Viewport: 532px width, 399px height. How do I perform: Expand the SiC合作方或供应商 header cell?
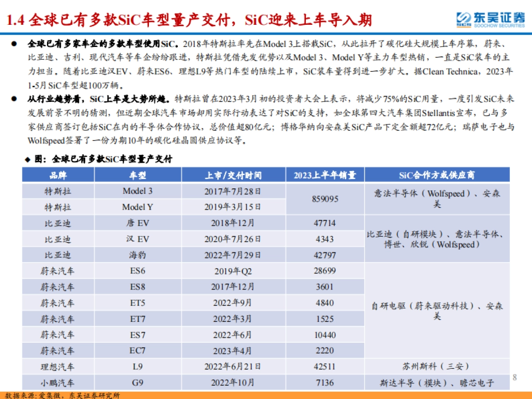tap(437, 175)
